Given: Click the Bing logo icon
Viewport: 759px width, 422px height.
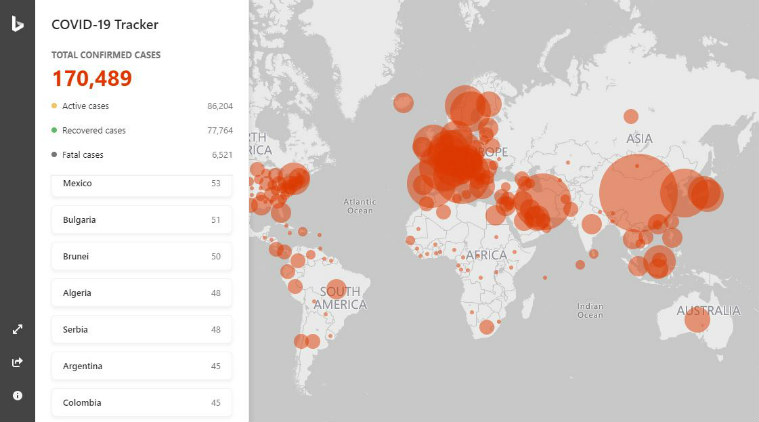Looking at the screenshot, I should 17,24.
